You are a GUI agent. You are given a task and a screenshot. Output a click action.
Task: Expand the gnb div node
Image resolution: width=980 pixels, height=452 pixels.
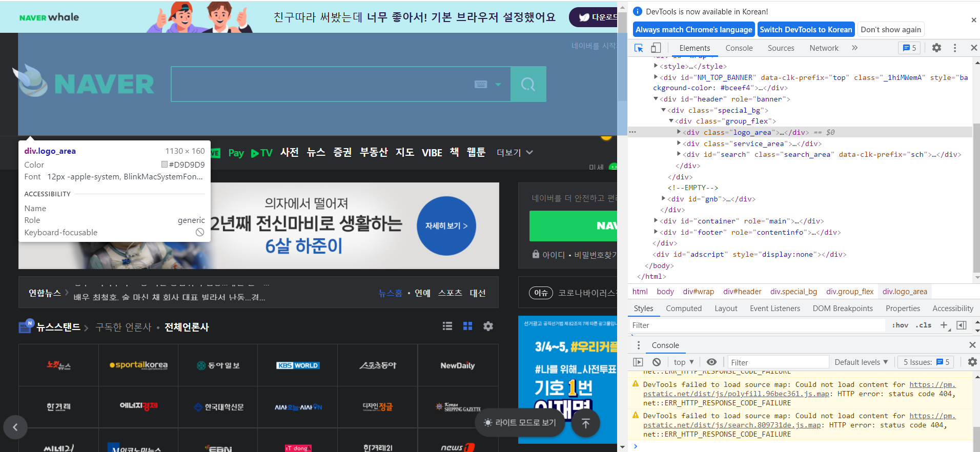point(663,198)
